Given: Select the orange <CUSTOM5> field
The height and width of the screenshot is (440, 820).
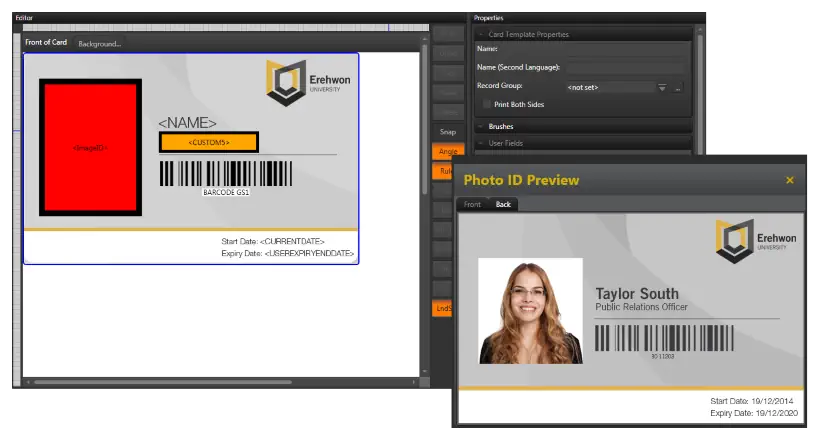Looking at the screenshot, I should pos(209,142).
